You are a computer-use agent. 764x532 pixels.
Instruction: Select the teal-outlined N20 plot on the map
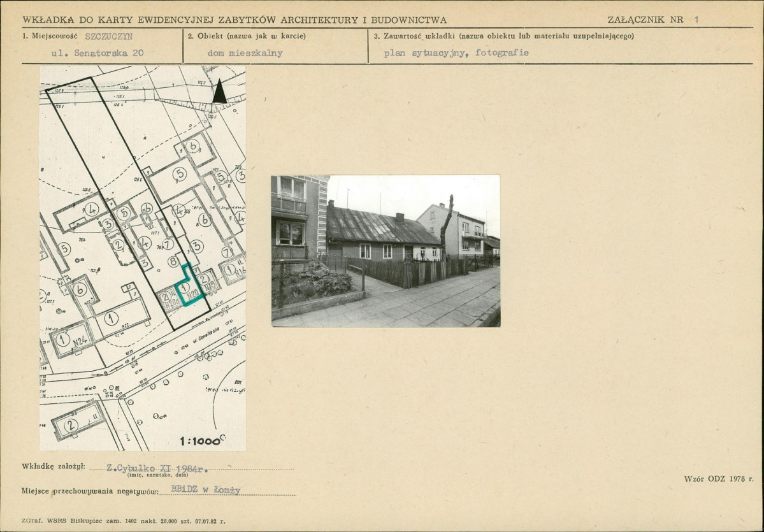(x=191, y=291)
